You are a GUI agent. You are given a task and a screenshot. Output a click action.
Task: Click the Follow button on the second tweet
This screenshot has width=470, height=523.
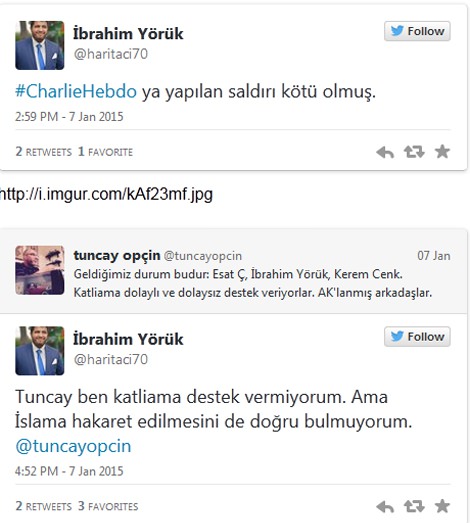tap(417, 337)
